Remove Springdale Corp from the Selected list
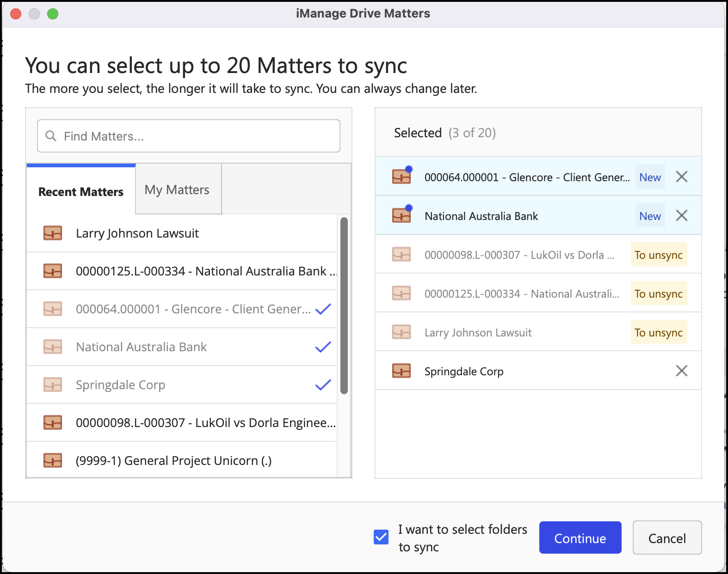The height and width of the screenshot is (574, 728). pyautogui.click(x=681, y=371)
